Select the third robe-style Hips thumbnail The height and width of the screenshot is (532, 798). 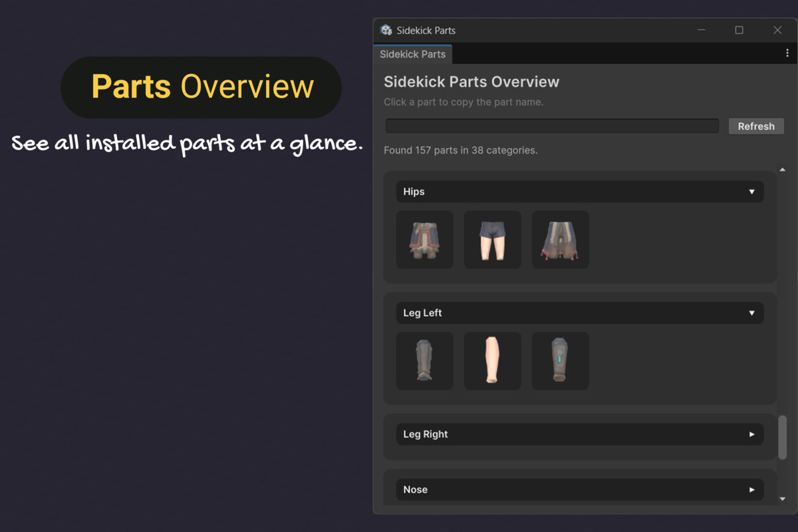[x=560, y=239]
